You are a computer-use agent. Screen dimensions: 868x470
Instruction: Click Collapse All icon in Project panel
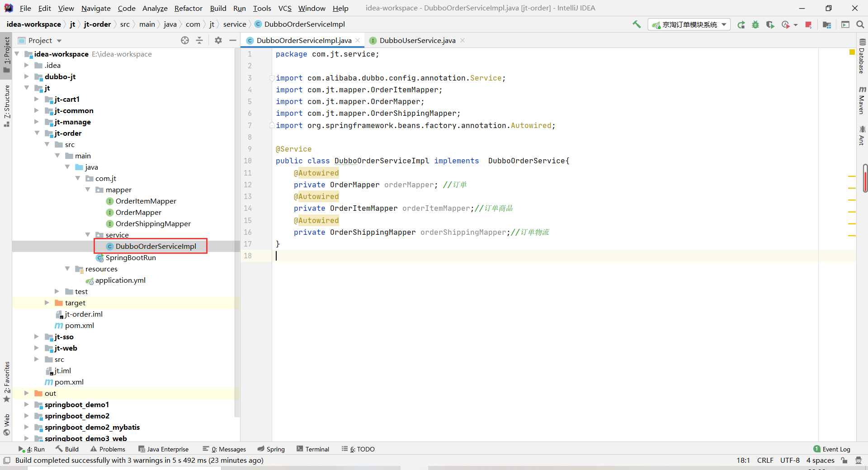(199, 40)
